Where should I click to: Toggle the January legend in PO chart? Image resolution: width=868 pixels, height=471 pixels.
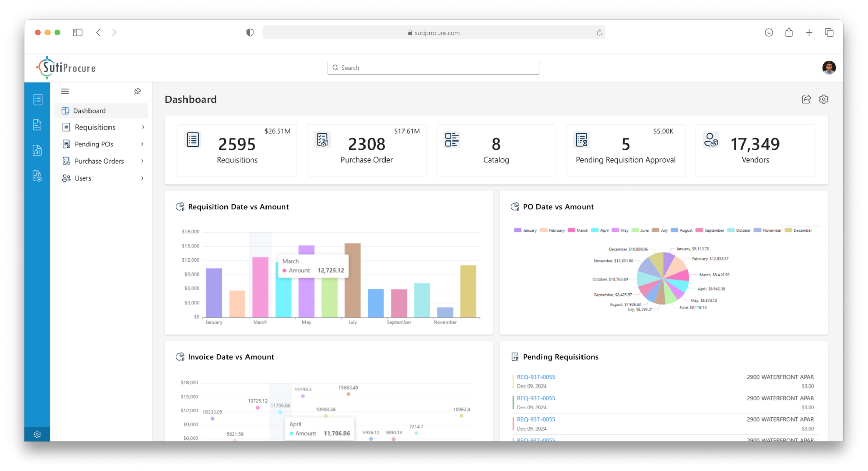pyautogui.click(x=525, y=230)
